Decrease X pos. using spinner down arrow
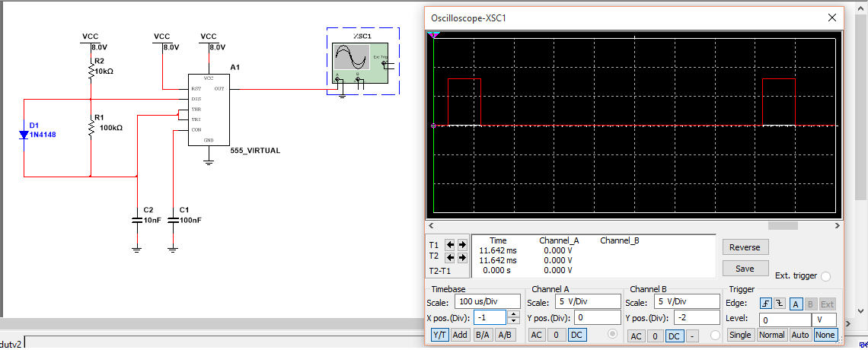The width and height of the screenshot is (868, 350). point(513,321)
